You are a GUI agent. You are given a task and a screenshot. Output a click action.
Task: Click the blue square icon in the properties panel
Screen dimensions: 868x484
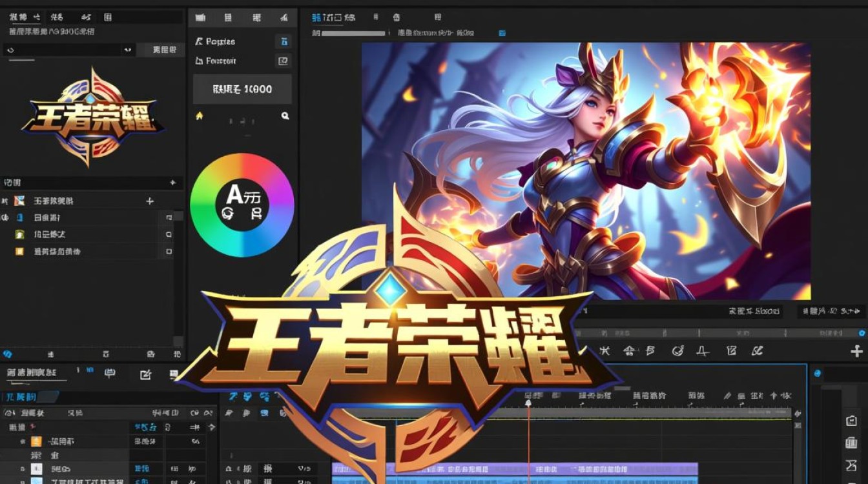[283, 41]
